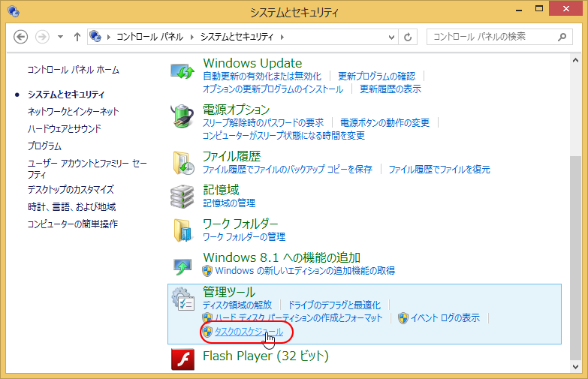Click 電源ボタンの動作の変更 link
This screenshot has height=379, width=588.
384,123
